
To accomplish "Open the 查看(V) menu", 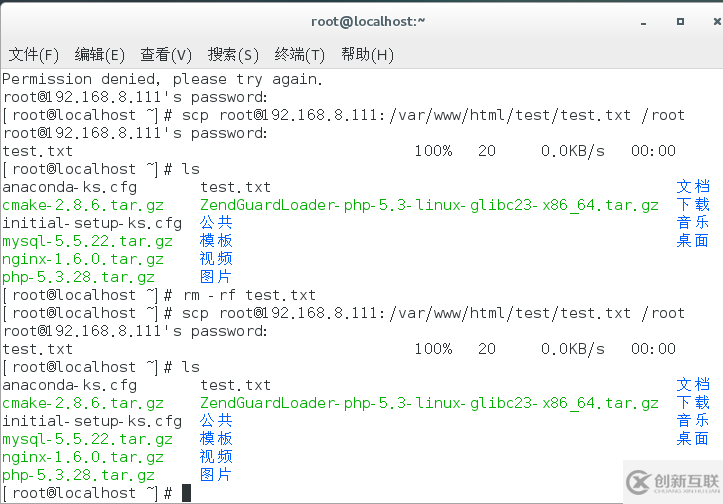I will pyautogui.click(x=166, y=54).
